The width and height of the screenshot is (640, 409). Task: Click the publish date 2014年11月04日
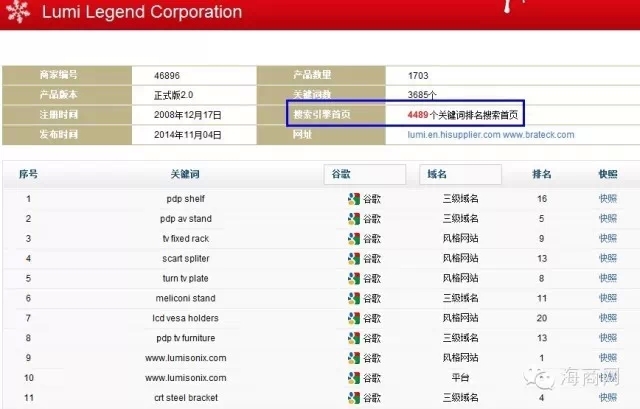(188, 135)
